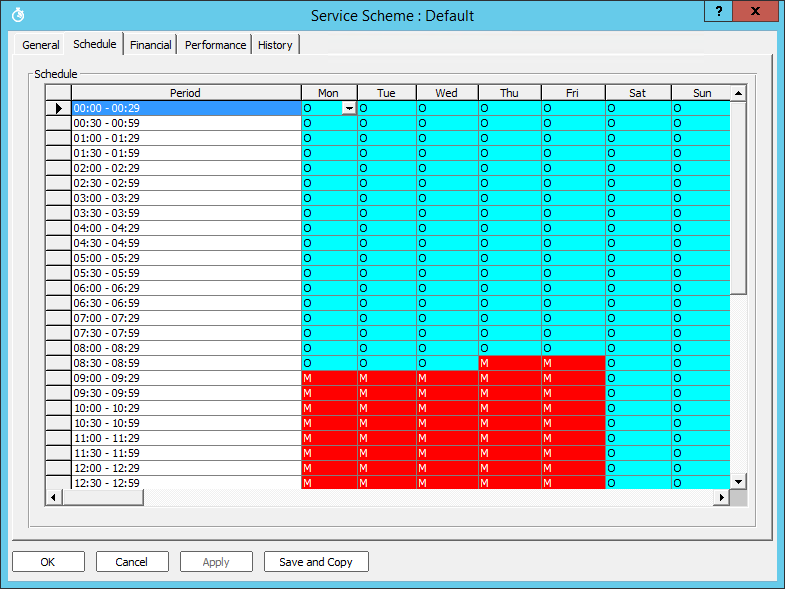Select period cell 02:00 - 02:29
Screen dimensions: 785x589
coord(186,168)
